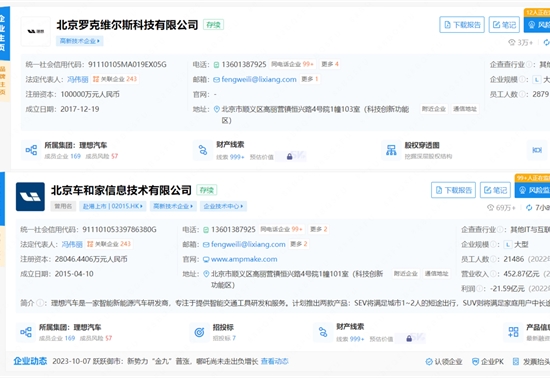Click email fengweili@lixiang.com in 北京罗克维尔斯 card
The width and height of the screenshot is (550, 378).
259,79
